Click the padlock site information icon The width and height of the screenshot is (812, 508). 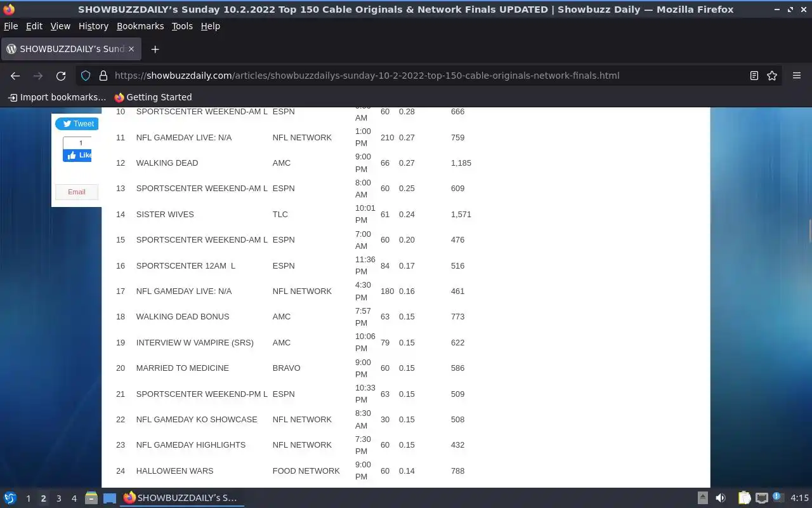pos(103,76)
